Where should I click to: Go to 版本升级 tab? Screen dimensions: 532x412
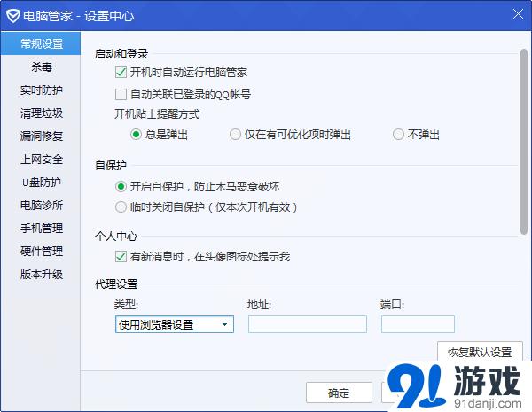click(x=41, y=275)
